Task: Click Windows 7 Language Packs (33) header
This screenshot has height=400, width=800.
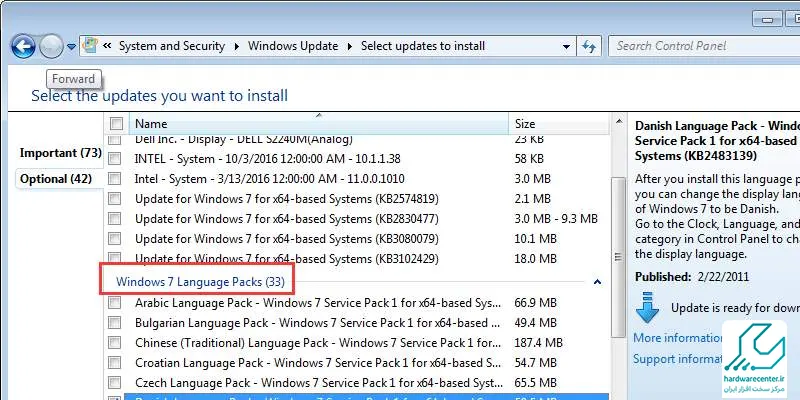Action: [201, 282]
